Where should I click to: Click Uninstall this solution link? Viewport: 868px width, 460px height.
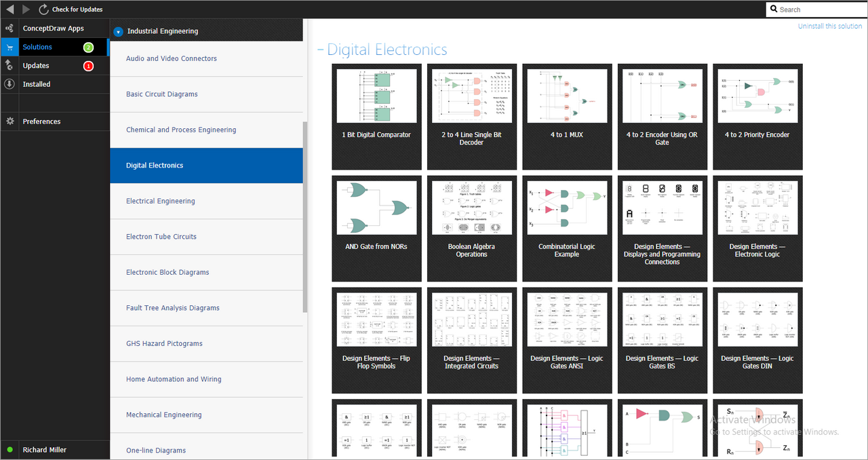(x=830, y=26)
